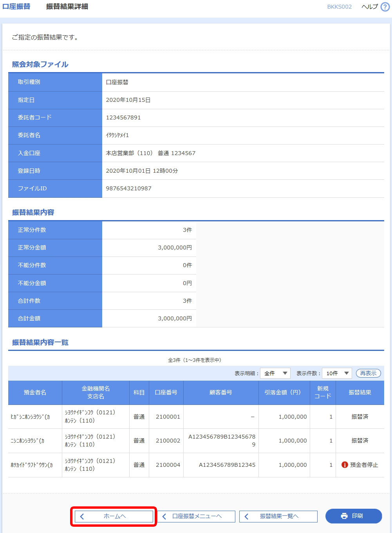Click the 正常分金額 value 3,000,000円
392x533 pixels.
click(175, 248)
